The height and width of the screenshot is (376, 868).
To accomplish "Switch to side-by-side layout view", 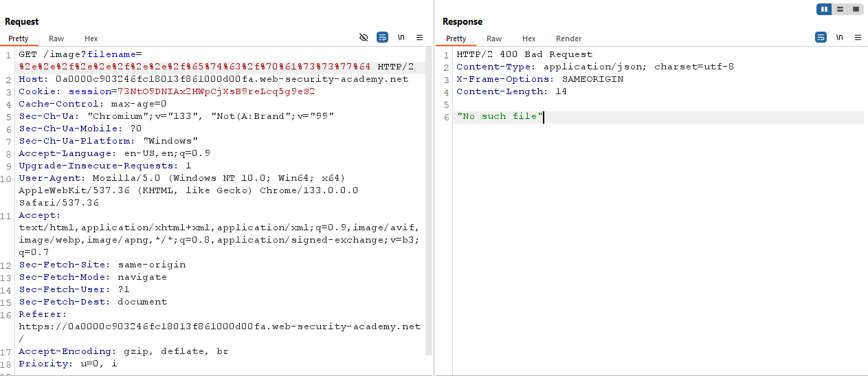I will click(x=824, y=9).
